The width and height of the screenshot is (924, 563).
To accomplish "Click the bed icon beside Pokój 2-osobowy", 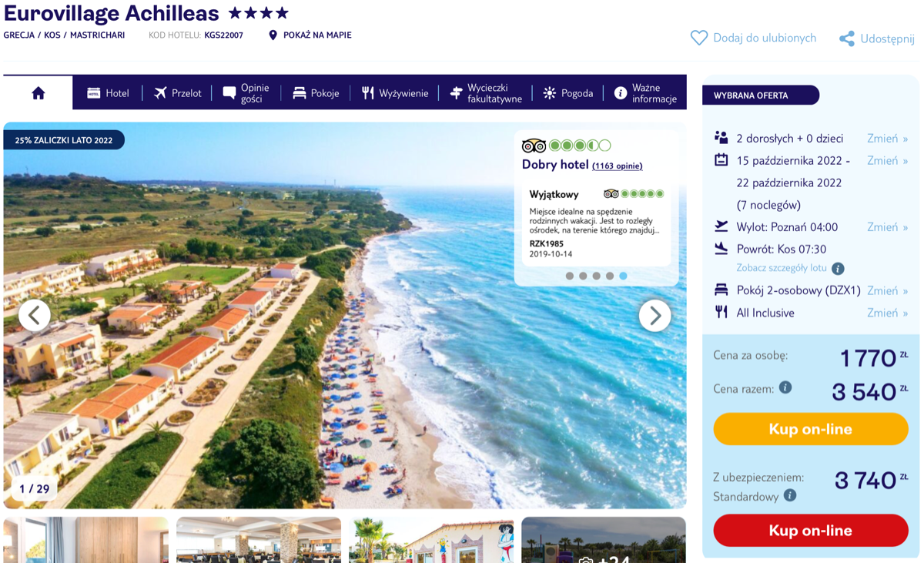I will (x=721, y=290).
